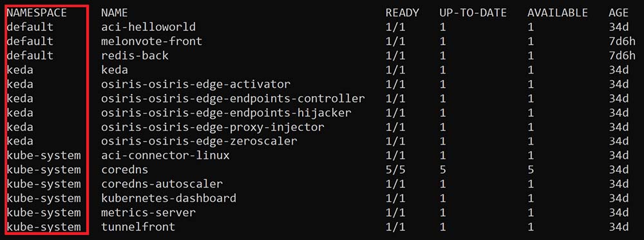Select the aci-helloworld deployment name
644x240 pixels.
pos(148,27)
